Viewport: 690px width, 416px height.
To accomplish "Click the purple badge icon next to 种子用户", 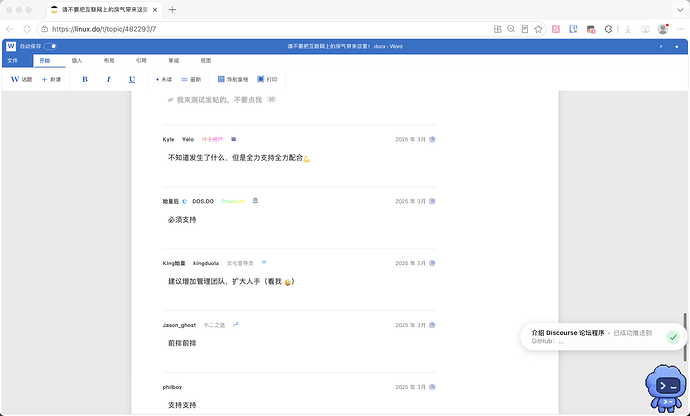I will pos(234,139).
